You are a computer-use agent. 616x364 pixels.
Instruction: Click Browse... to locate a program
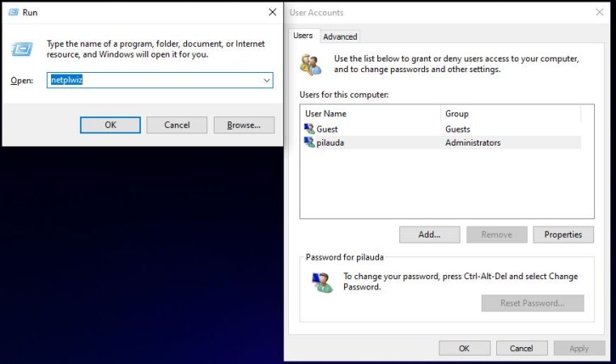coord(244,125)
